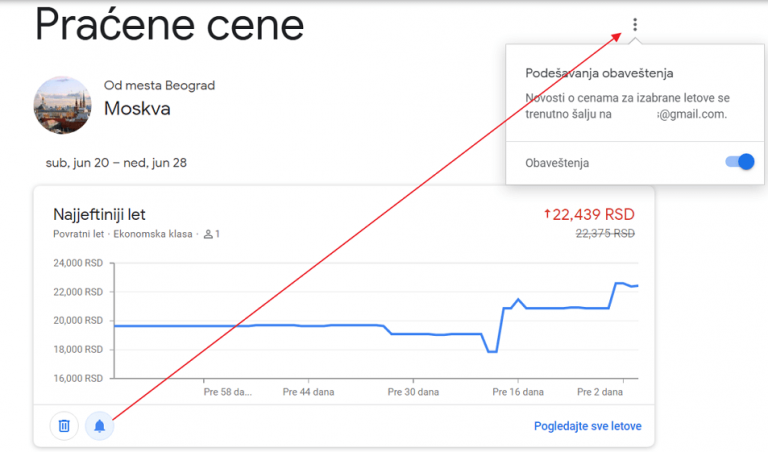
Task: Delete tracked Moskva flight with trash icon
Action: click(64, 426)
